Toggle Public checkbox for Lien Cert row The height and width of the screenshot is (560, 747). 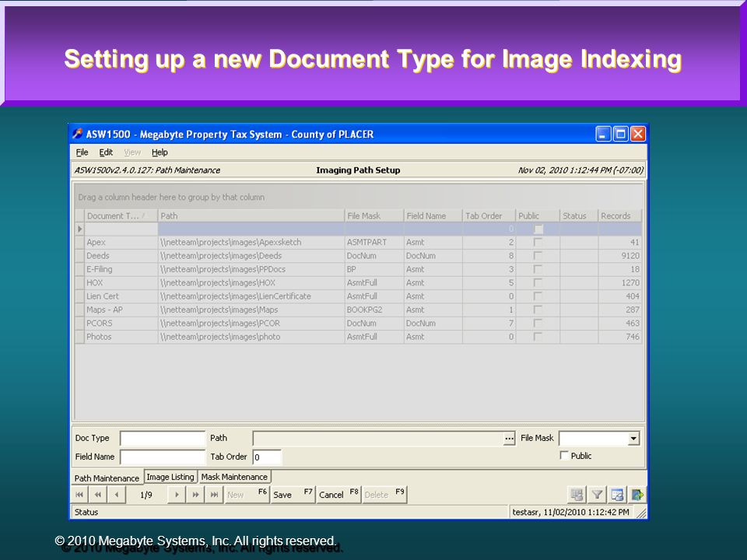538,296
